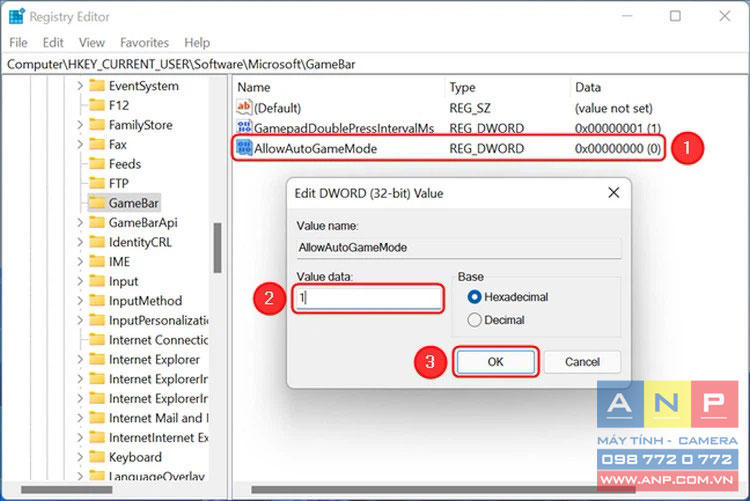Screen dimensions: 750x501
Task: Select the Internet Connection tree item label
Action: [158, 340]
